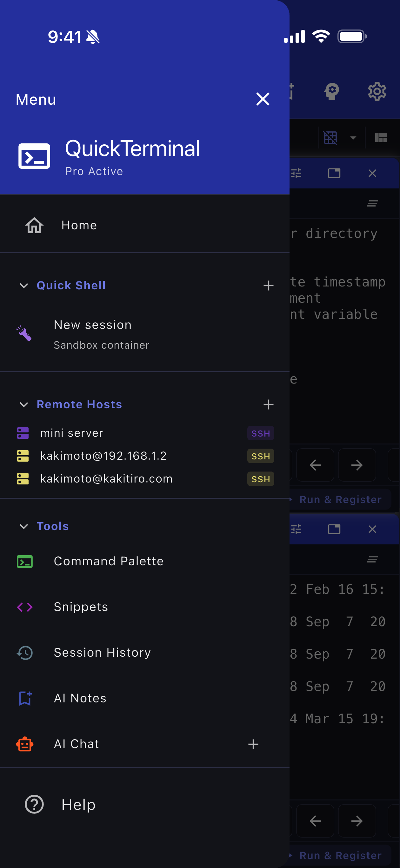Click the Home house icon
The width and height of the screenshot is (400, 868).
click(34, 225)
